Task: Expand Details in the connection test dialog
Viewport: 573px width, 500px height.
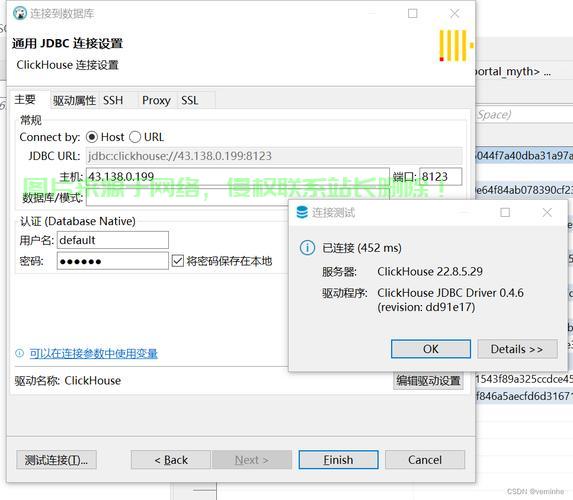Action: coord(517,349)
